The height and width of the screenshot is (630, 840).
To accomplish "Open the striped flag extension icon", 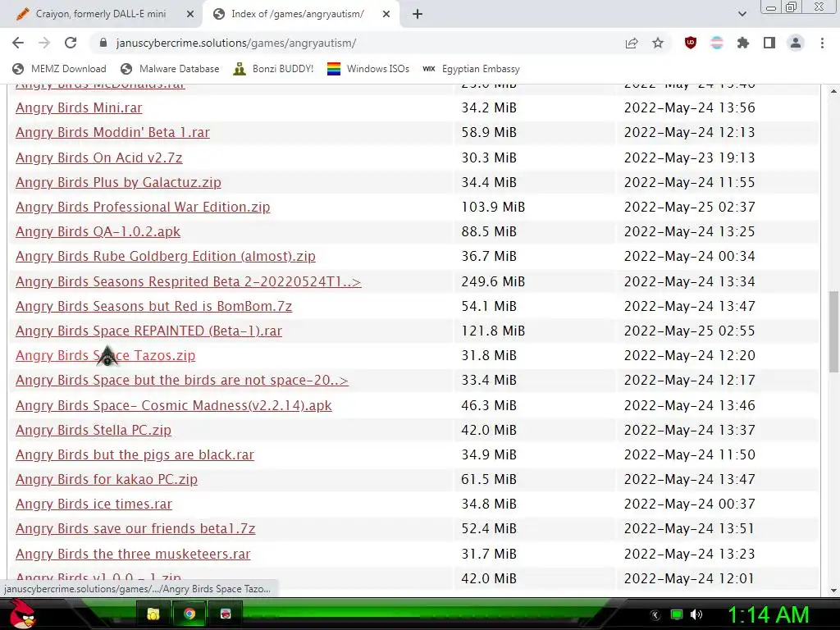I will pyautogui.click(x=717, y=43).
